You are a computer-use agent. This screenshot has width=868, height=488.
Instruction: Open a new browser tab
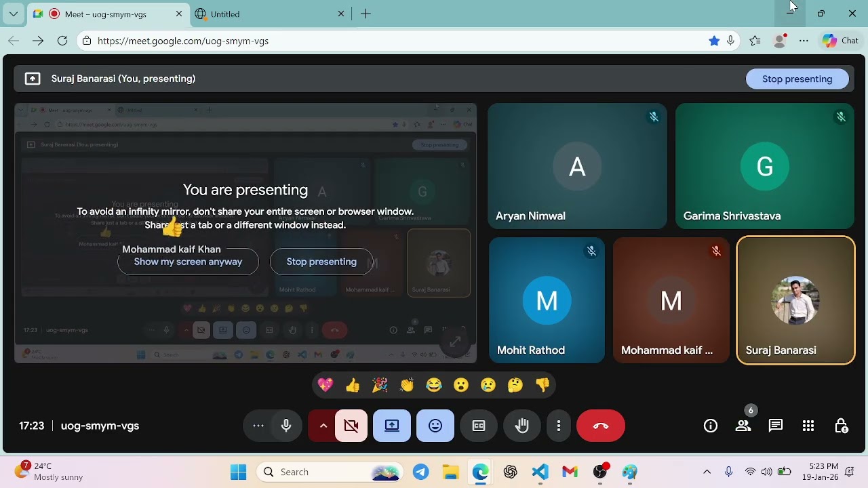click(366, 14)
